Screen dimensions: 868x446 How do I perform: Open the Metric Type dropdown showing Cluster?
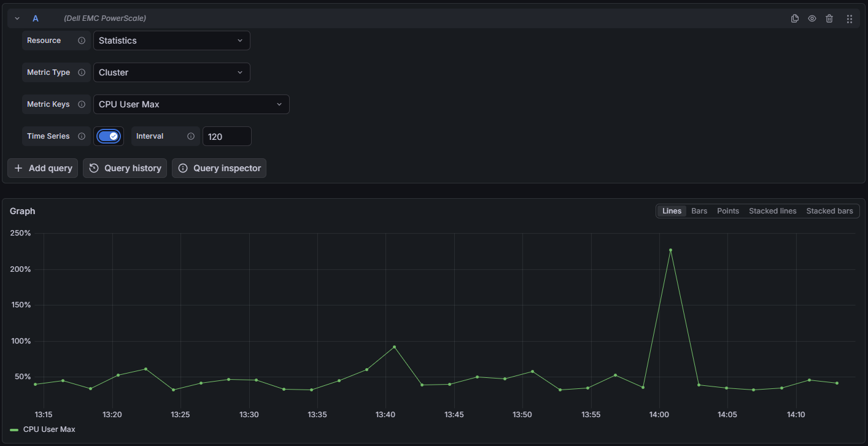click(171, 72)
